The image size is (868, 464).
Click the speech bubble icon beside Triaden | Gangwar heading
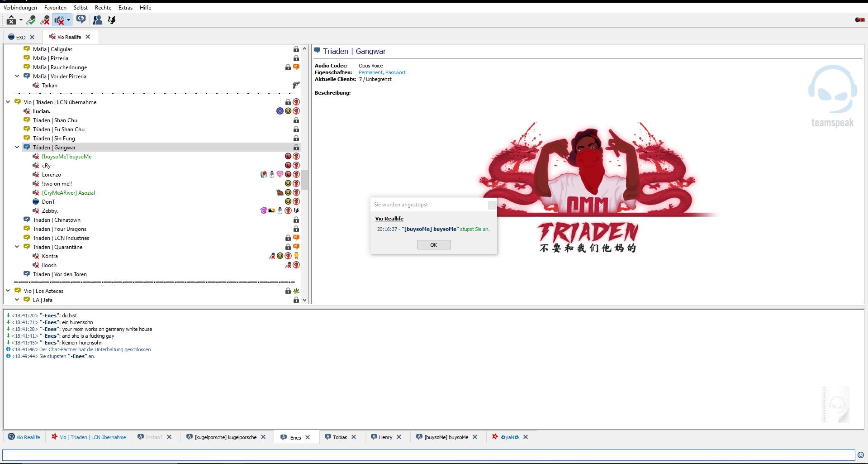click(317, 51)
